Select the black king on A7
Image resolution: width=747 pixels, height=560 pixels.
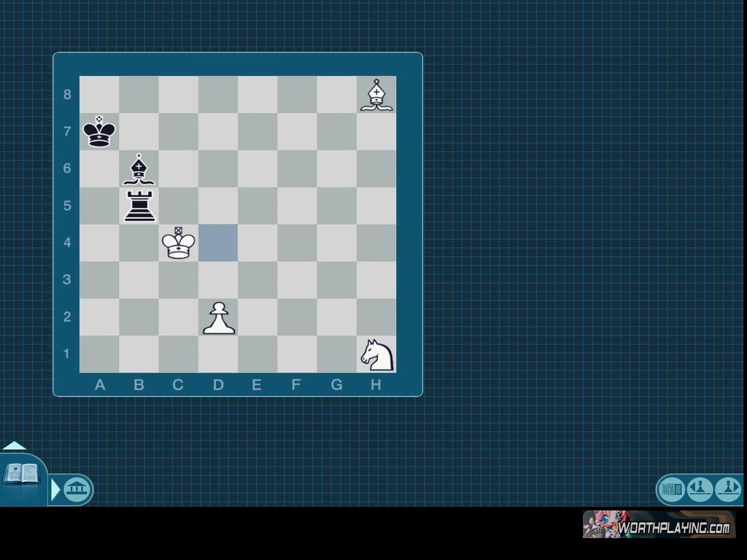point(99,132)
